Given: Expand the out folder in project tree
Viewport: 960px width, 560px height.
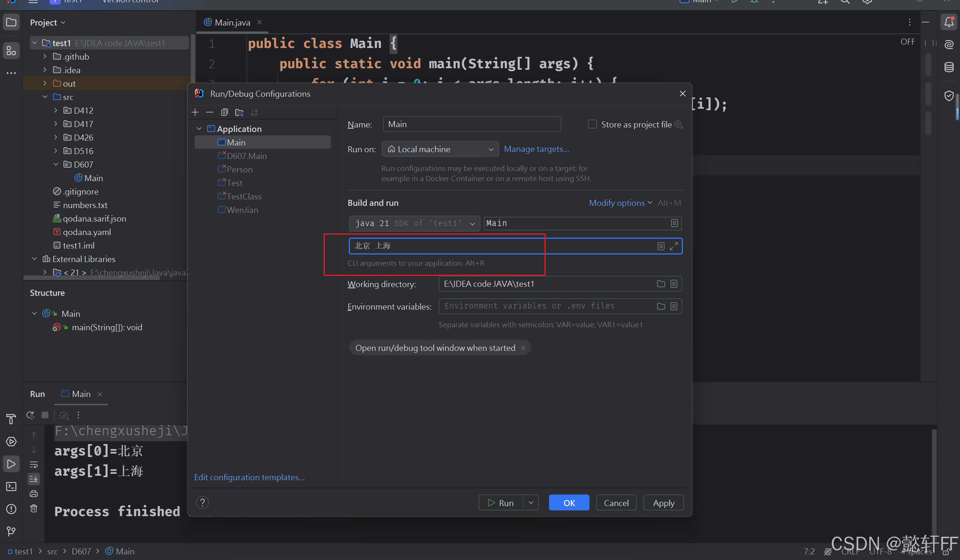Looking at the screenshot, I should (45, 83).
